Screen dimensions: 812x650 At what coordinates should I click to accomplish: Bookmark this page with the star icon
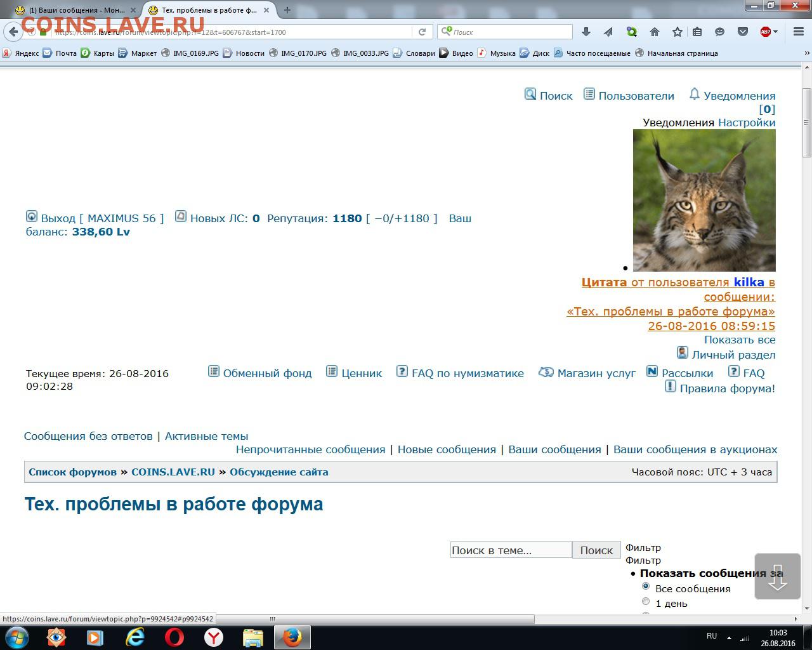[x=678, y=32]
